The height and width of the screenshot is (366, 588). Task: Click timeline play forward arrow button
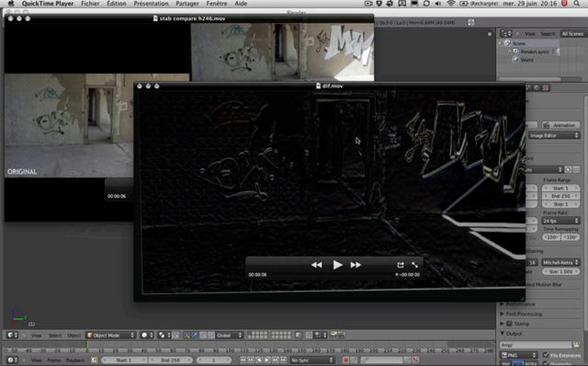267,360
